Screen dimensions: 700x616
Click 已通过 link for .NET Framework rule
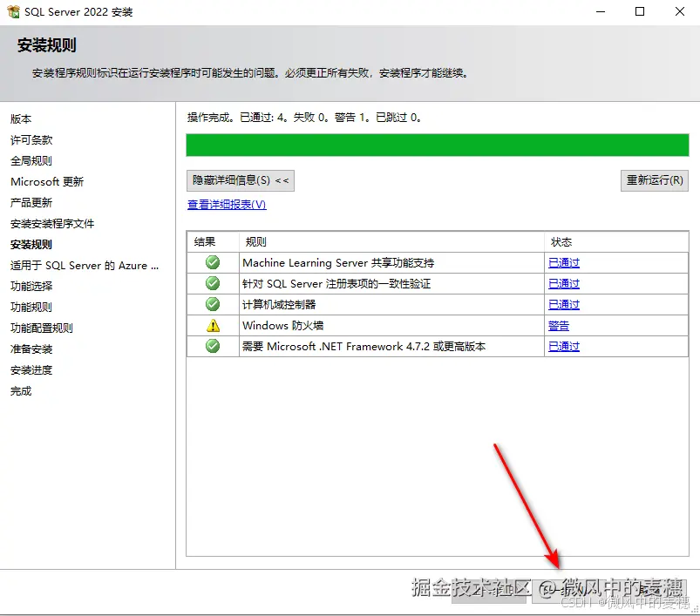click(x=563, y=346)
